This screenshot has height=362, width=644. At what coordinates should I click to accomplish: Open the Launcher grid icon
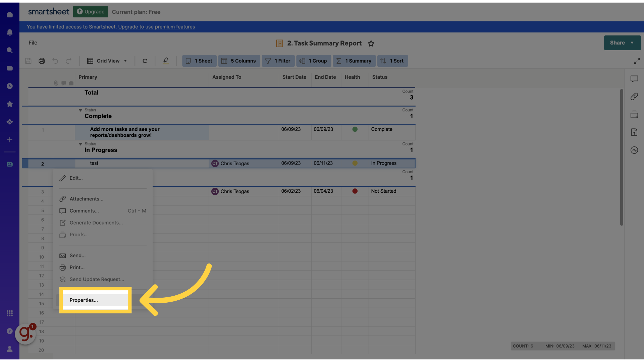coord(10,313)
